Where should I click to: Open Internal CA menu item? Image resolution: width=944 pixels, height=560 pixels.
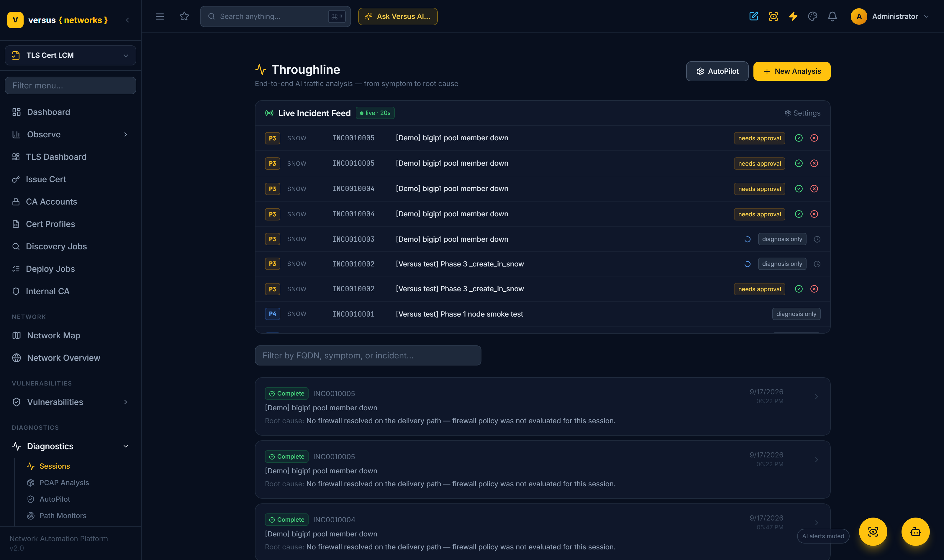(x=70, y=291)
